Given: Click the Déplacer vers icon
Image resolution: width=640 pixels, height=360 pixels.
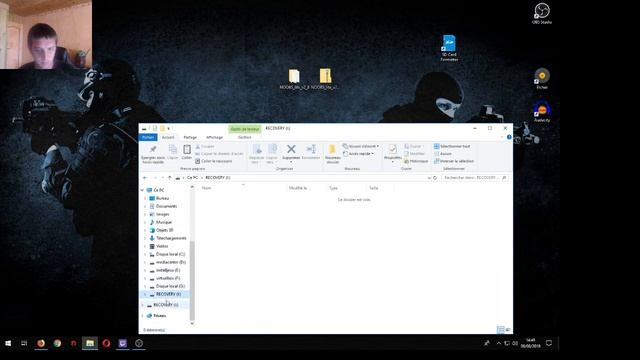Looking at the screenshot, I should click(256, 154).
